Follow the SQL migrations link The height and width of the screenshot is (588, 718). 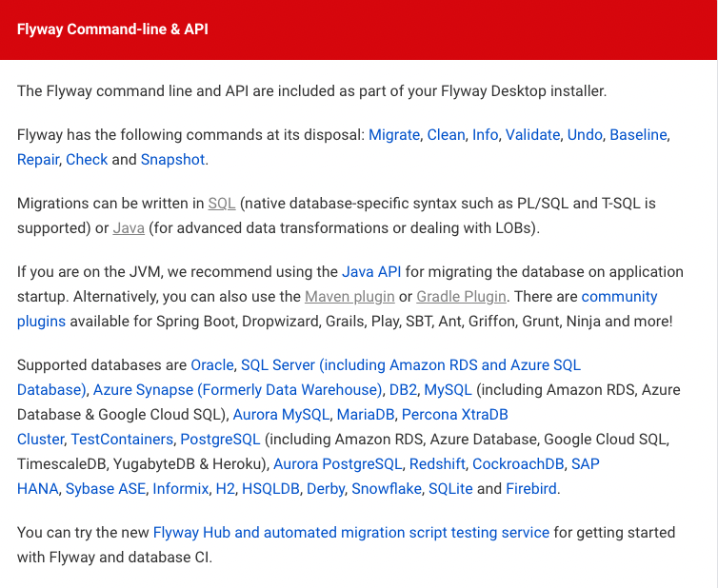coord(222,204)
